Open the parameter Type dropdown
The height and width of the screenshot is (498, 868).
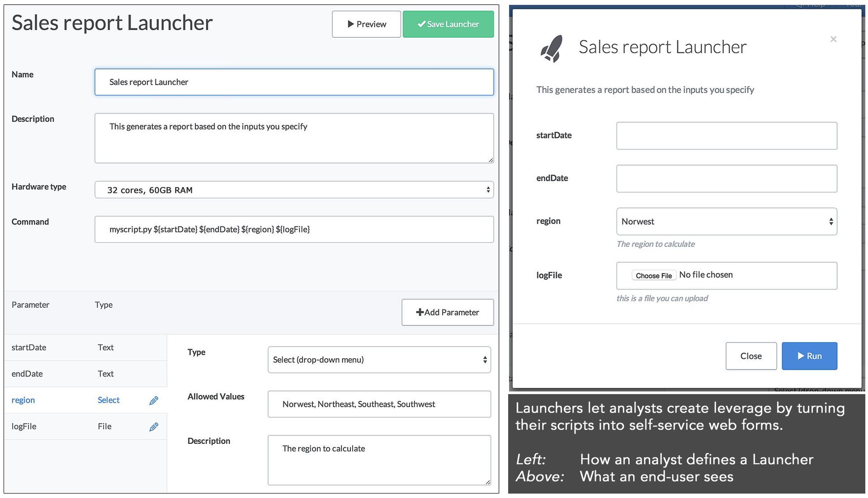point(379,360)
